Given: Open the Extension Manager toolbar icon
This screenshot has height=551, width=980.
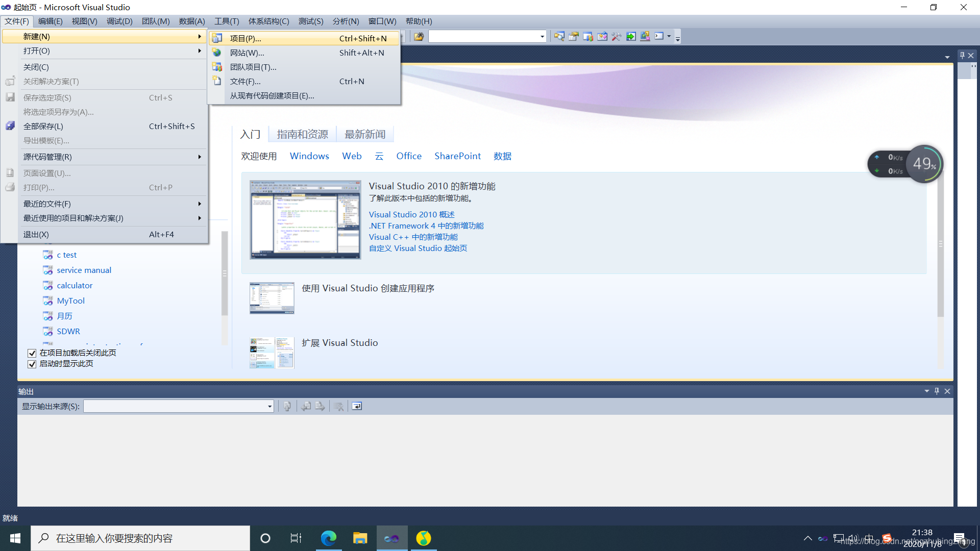Looking at the screenshot, I should (645, 36).
